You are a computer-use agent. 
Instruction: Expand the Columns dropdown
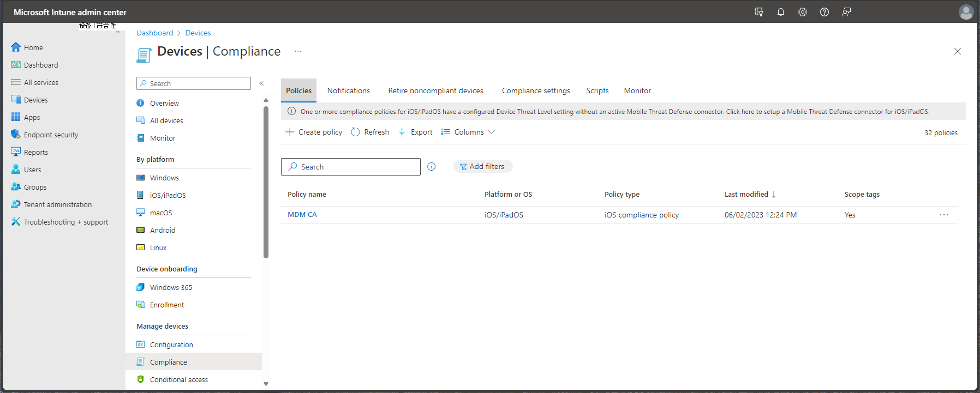coord(468,132)
